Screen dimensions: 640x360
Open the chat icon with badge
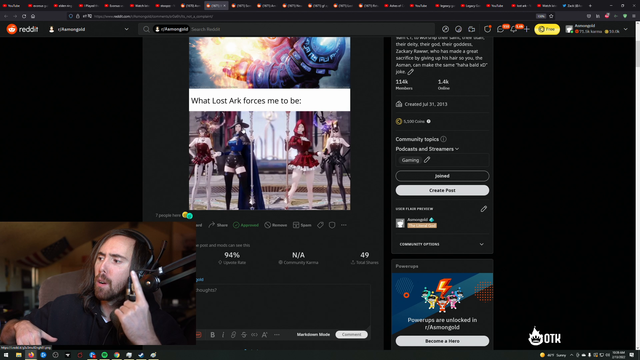500,29
